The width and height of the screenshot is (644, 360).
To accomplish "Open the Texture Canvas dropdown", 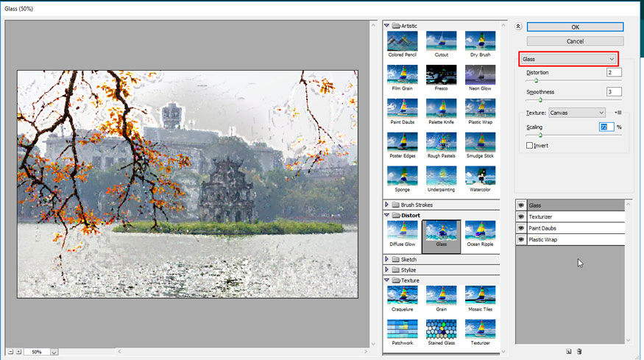I will (577, 113).
